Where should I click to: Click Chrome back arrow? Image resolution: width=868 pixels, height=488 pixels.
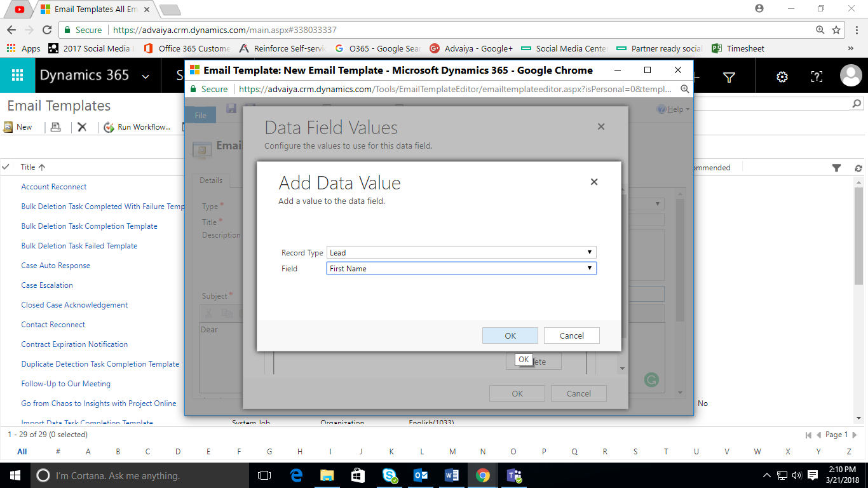[x=11, y=30]
